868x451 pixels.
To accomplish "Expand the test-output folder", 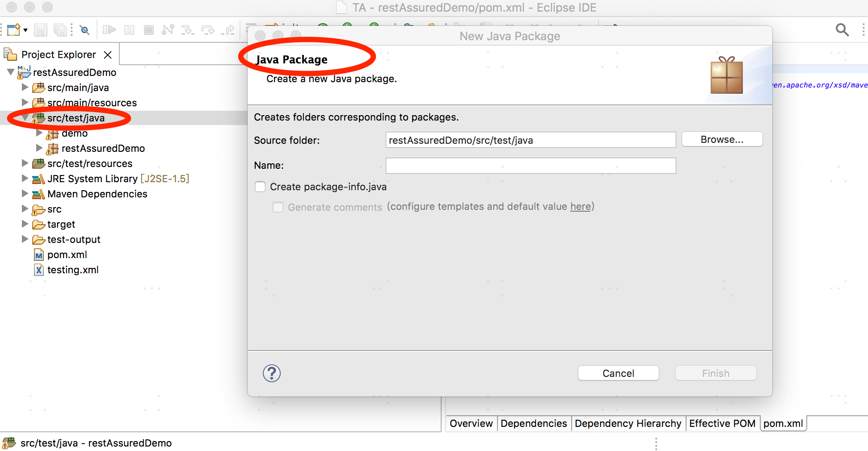I will [x=25, y=239].
